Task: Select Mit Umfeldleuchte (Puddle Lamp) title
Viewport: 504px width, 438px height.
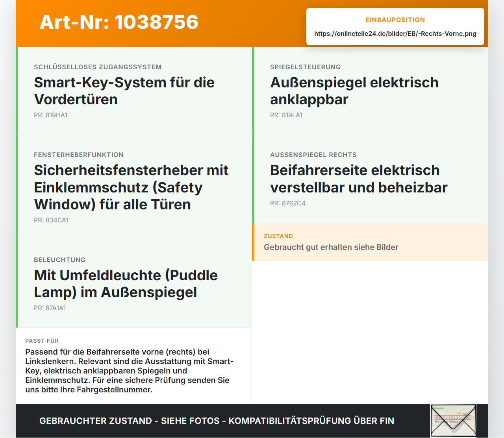Action: [126, 284]
